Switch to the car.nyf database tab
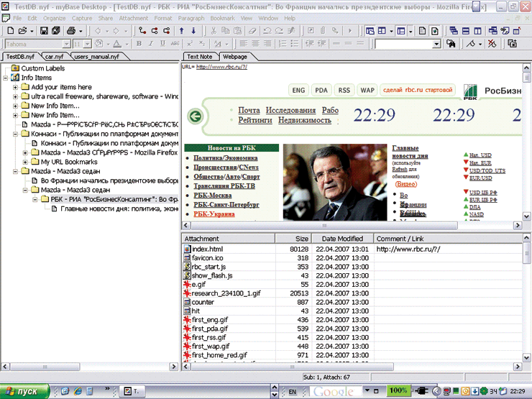 click(x=55, y=57)
